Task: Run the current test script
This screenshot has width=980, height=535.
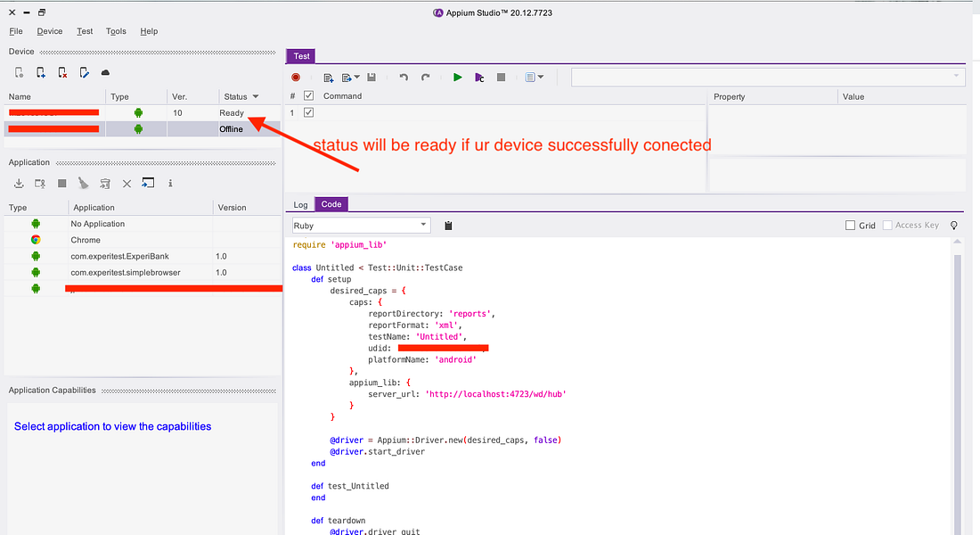Action: click(457, 78)
